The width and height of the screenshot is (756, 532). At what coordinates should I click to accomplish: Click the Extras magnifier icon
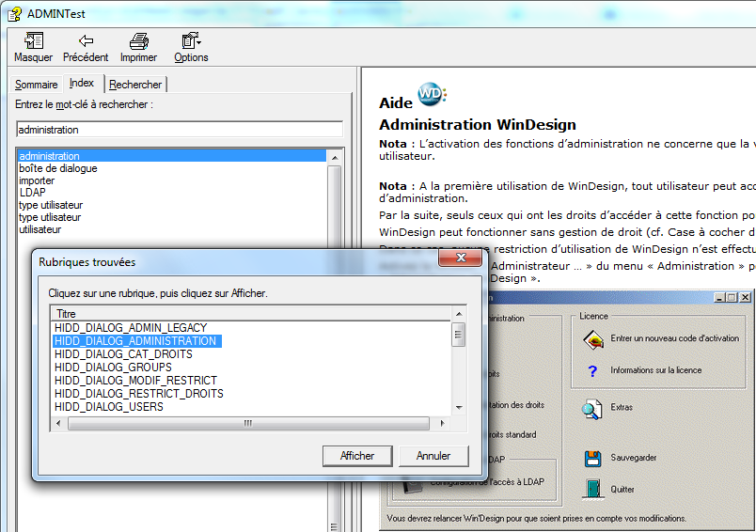click(591, 409)
